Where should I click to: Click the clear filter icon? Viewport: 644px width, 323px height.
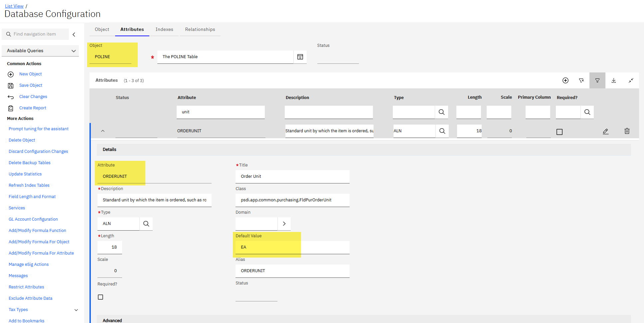click(x=581, y=80)
